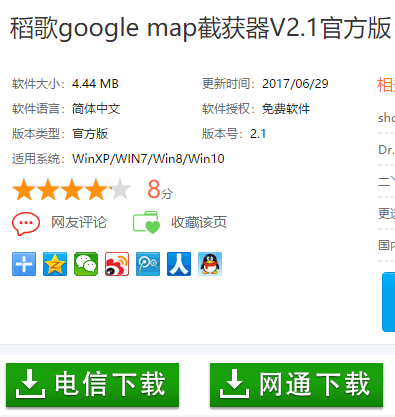
Task: Click the 网通下载 download button
Action: pyautogui.click(x=296, y=385)
